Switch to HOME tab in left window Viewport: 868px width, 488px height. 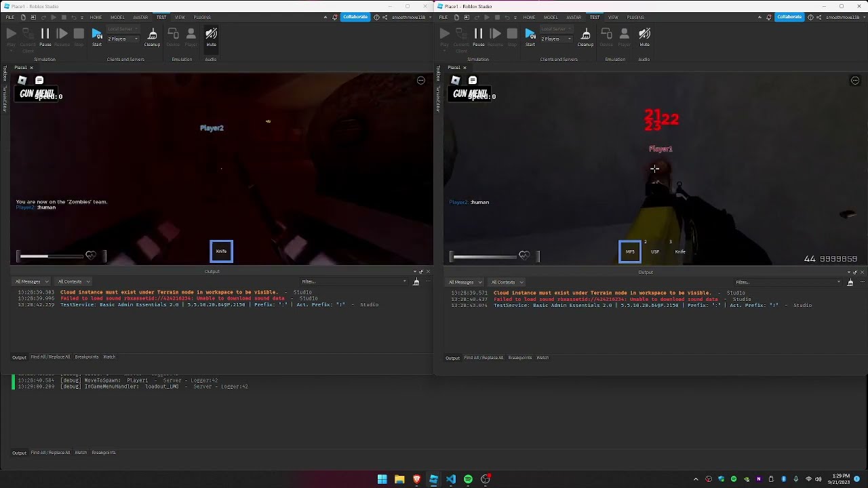pos(96,17)
